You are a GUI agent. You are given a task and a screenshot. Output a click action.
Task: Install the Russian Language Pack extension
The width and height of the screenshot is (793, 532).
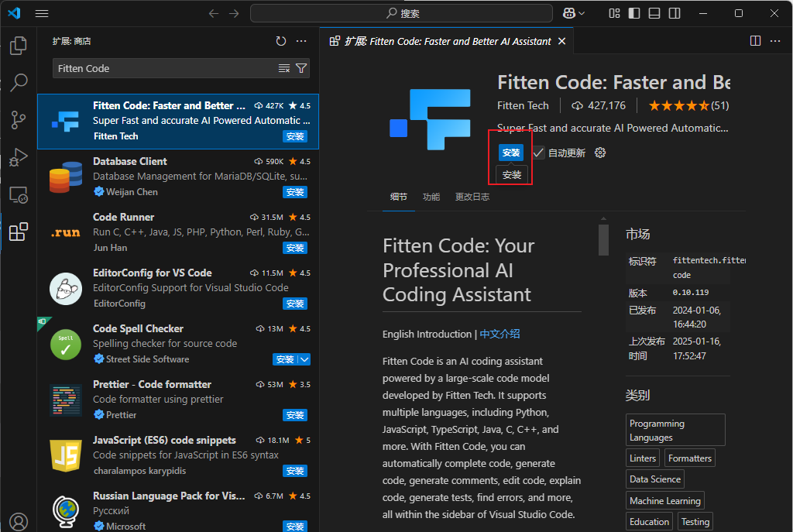click(x=295, y=526)
